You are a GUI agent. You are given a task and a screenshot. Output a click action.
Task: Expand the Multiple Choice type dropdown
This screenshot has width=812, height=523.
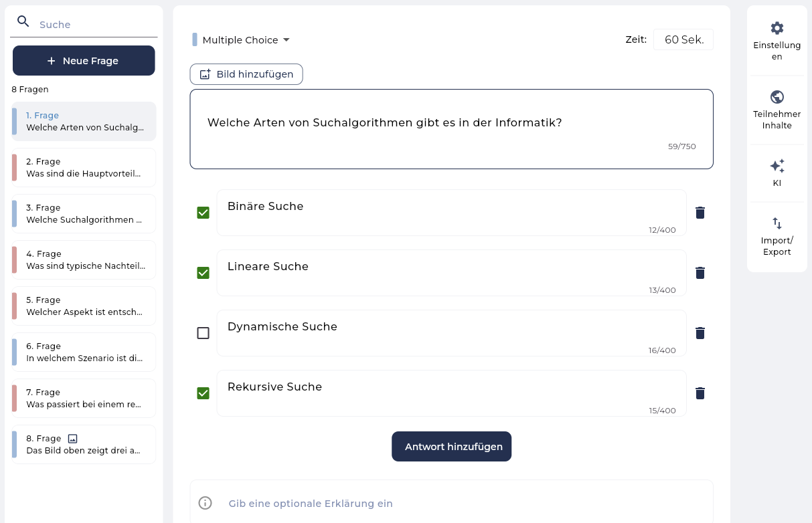point(241,40)
